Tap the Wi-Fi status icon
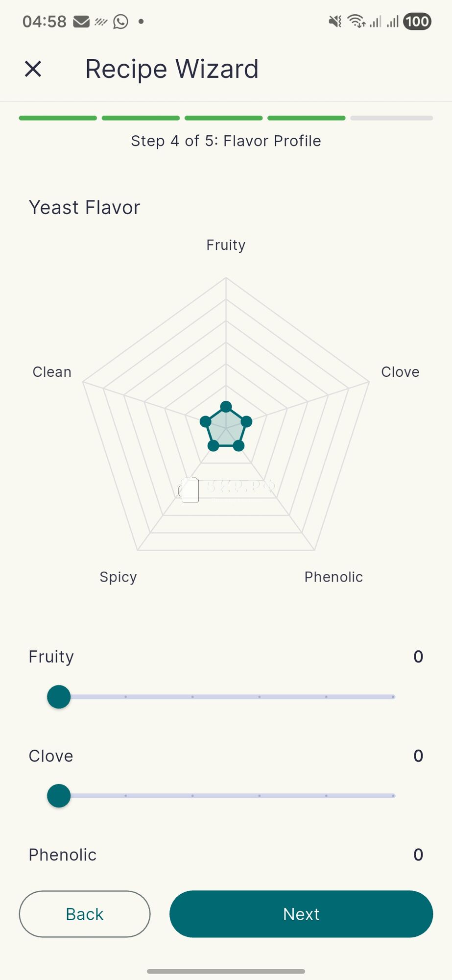452x980 pixels. (x=356, y=22)
